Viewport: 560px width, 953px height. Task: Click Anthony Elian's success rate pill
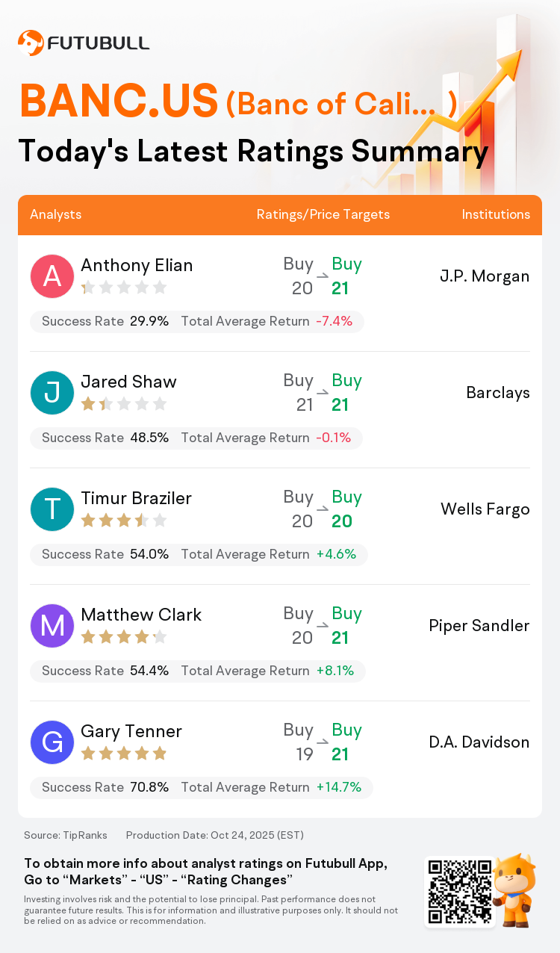(105, 321)
